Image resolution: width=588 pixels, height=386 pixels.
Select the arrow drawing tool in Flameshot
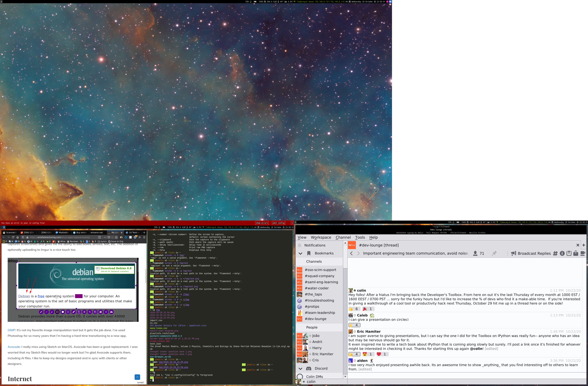[x=52, y=312]
